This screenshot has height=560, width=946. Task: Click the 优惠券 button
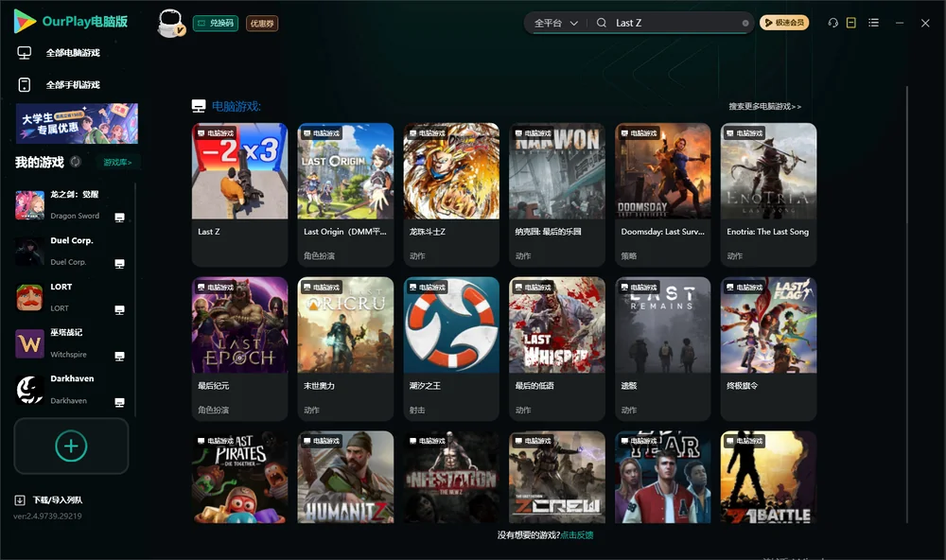262,24
